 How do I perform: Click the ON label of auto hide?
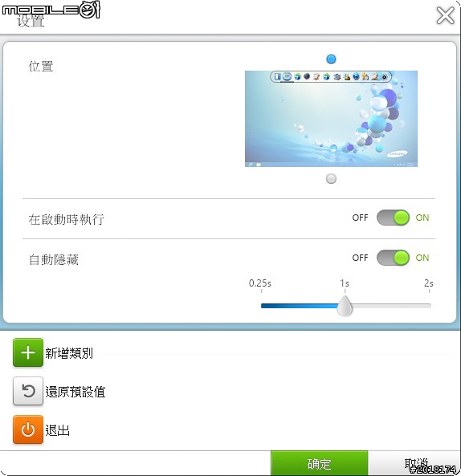(x=422, y=258)
